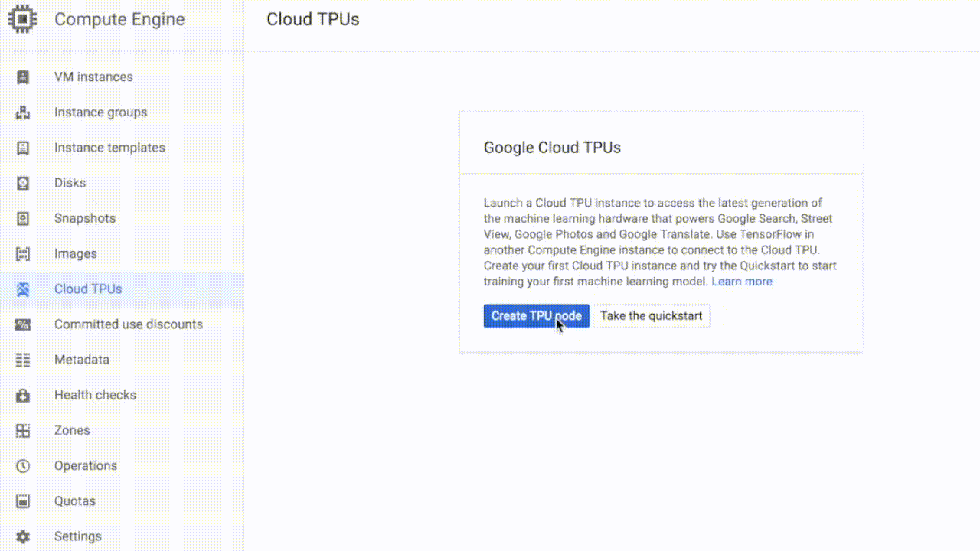Screen dimensions: 980x551
Task: Click the Metadata list icon
Action: pyautogui.click(x=23, y=360)
